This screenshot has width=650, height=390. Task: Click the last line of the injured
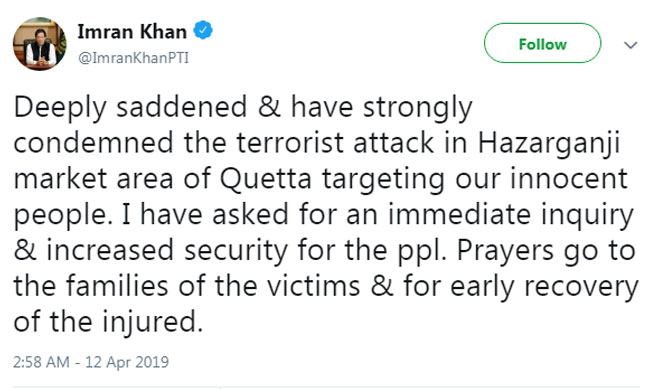click(x=108, y=322)
